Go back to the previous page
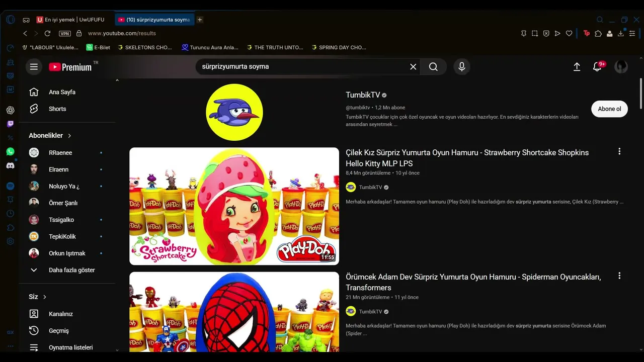The width and height of the screenshot is (644, 362). [25, 33]
